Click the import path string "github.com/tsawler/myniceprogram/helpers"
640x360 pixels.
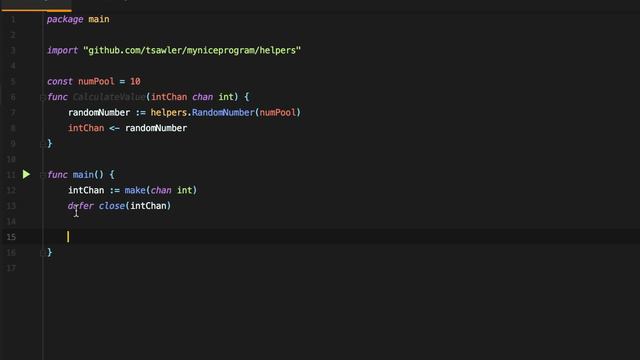(192, 50)
